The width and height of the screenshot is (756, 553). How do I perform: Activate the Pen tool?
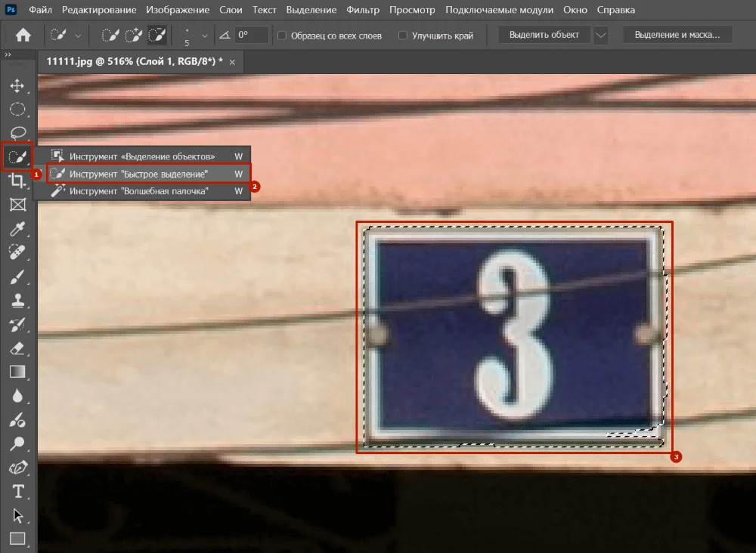(17, 468)
